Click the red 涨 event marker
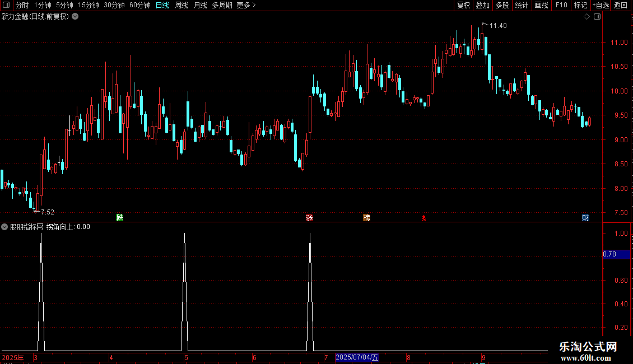The height and width of the screenshot is (364, 633). (310, 217)
